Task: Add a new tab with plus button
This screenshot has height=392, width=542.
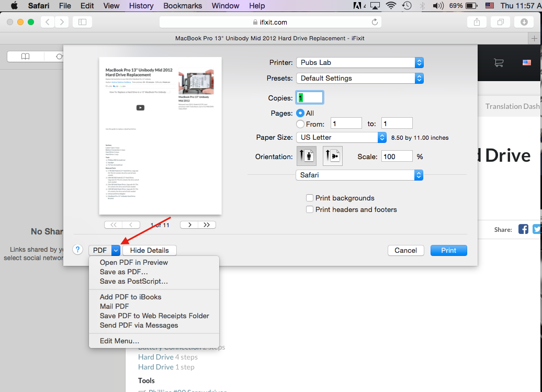Action: tap(534, 38)
